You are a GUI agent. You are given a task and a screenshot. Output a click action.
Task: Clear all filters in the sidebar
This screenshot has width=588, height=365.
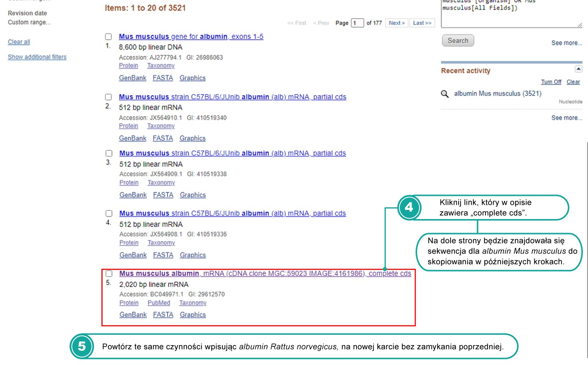19,42
